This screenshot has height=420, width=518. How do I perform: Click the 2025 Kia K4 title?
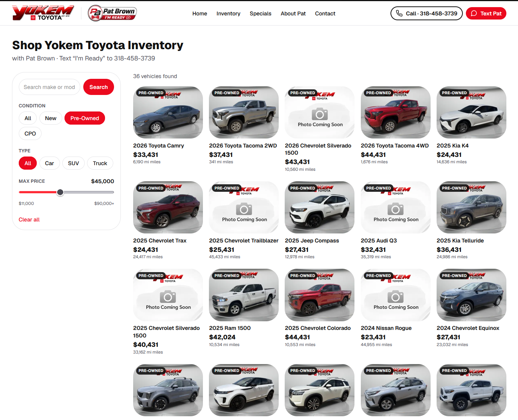pyautogui.click(x=453, y=146)
